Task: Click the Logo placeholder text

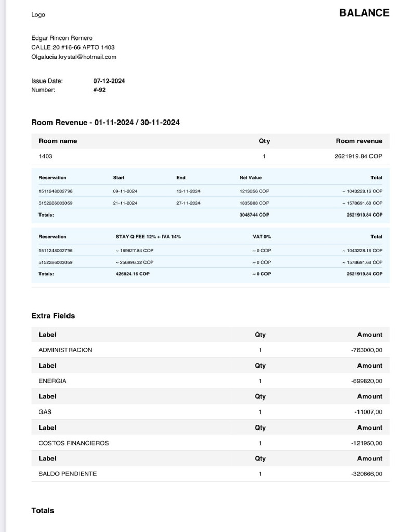Action: (x=38, y=14)
